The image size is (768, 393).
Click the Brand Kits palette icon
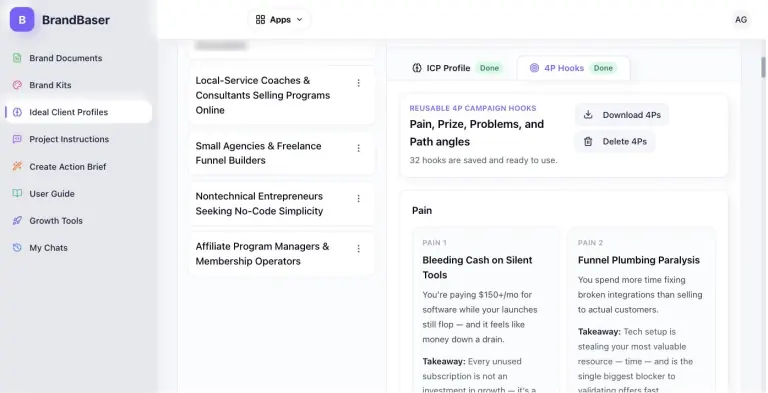click(x=17, y=85)
